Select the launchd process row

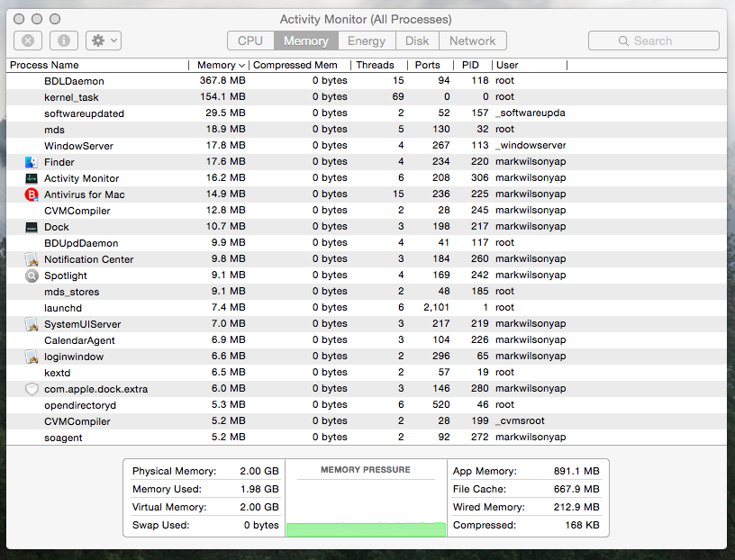click(367, 308)
